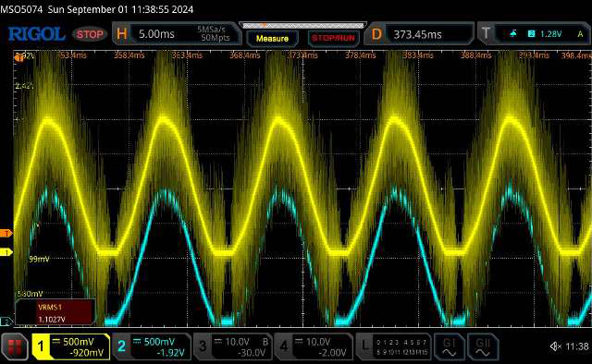Click the STOP/RUN button

(x=333, y=39)
